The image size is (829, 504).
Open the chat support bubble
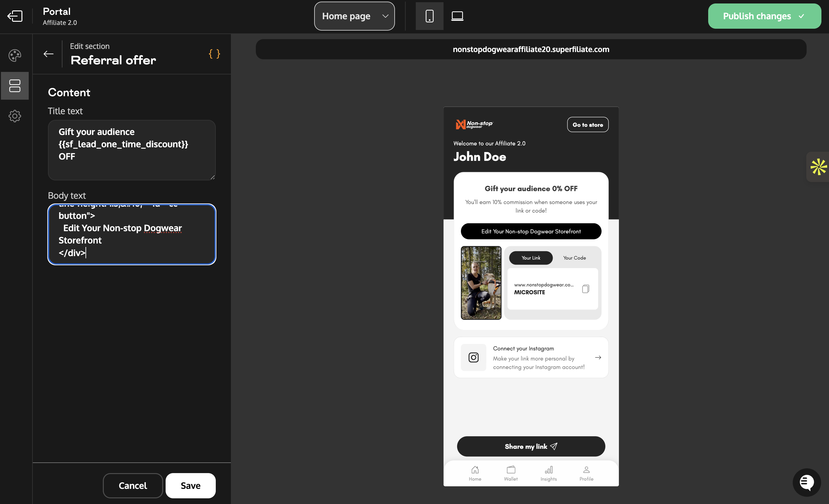(807, 482)
